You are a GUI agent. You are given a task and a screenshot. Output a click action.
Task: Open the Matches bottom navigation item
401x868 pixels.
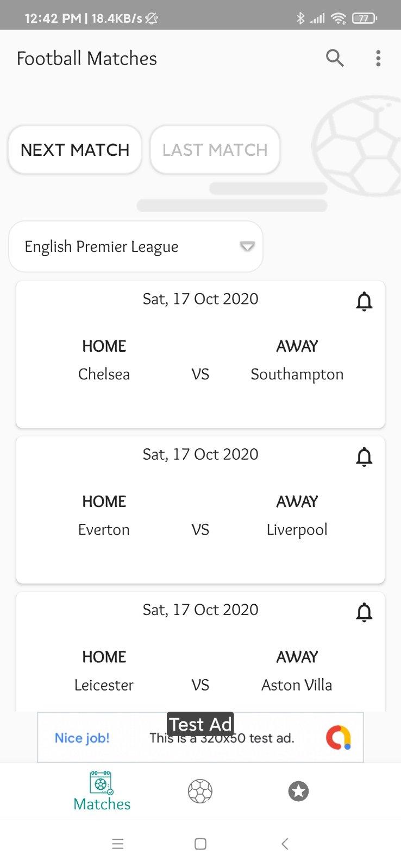point(102,791)
